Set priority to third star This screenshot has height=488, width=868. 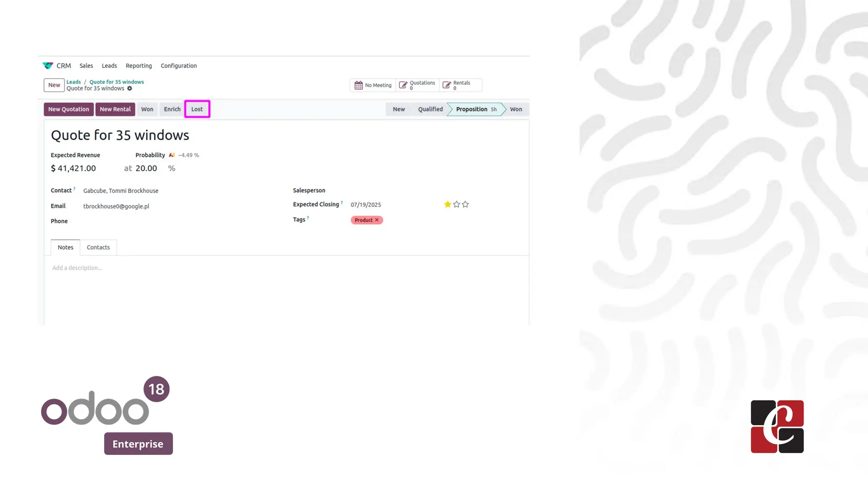coord(465,204)
